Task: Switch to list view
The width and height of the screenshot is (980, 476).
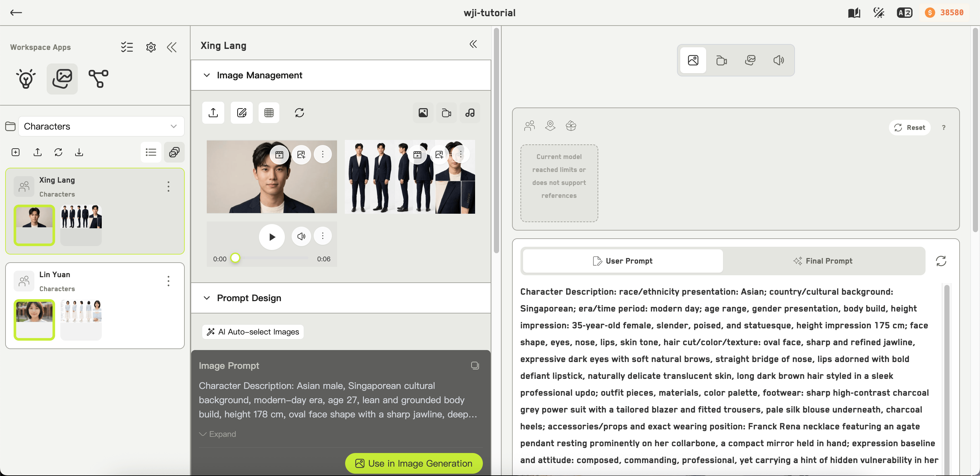Action: pyautogui.click(x=151, y=152)
